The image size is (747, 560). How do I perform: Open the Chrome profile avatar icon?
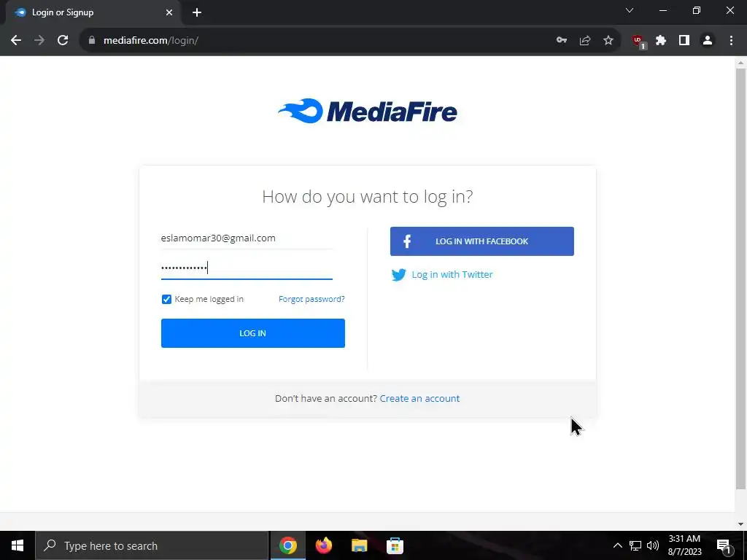coord(708,41)
